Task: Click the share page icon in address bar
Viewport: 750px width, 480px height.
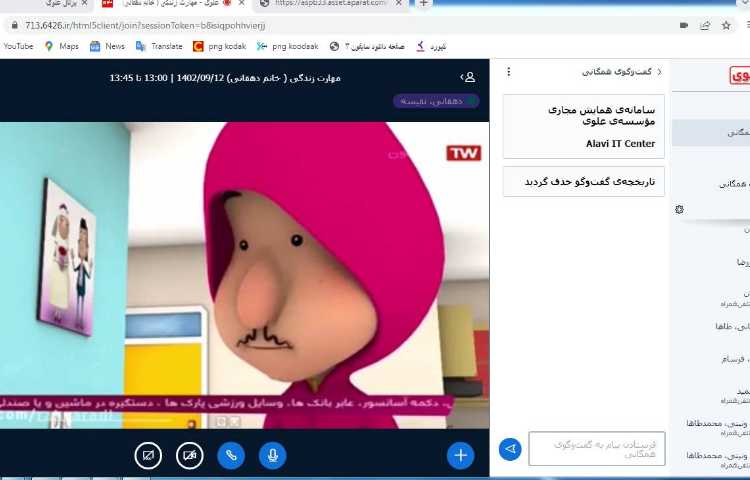Action: [x=705, y=25]
